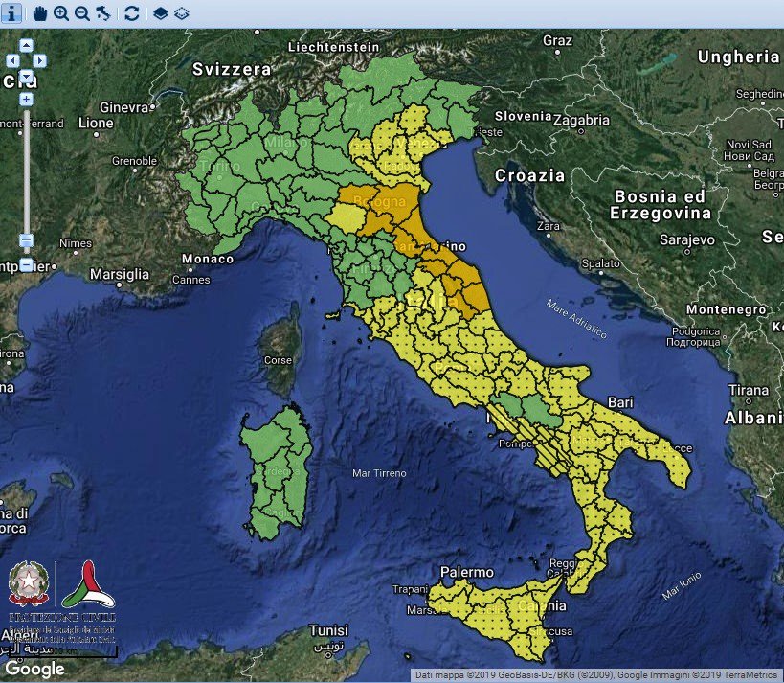
Task: Click the 'Bosnia ed Erzegovina' label
Action: (x=660, y=205)
